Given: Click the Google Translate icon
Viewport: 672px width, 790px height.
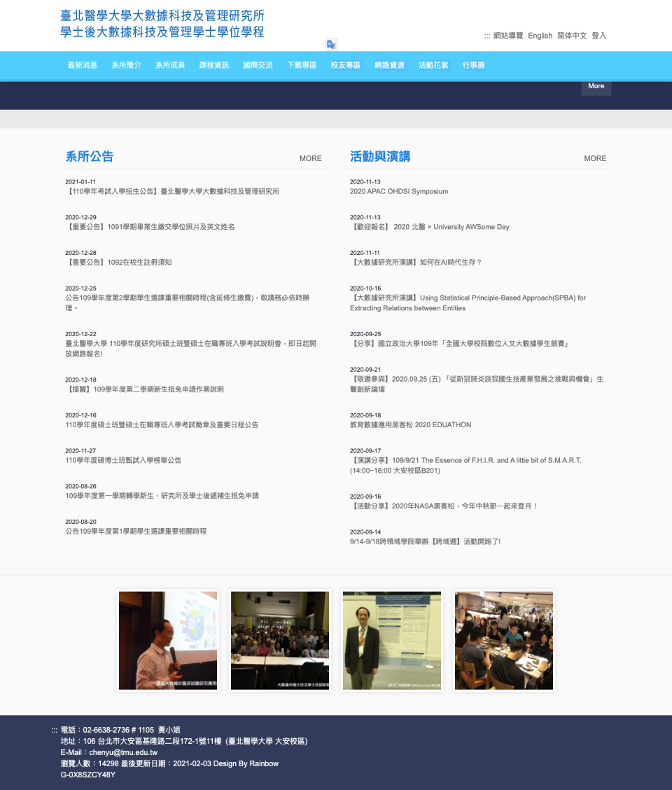Looking at the screenshot, I should pos(331,44).
